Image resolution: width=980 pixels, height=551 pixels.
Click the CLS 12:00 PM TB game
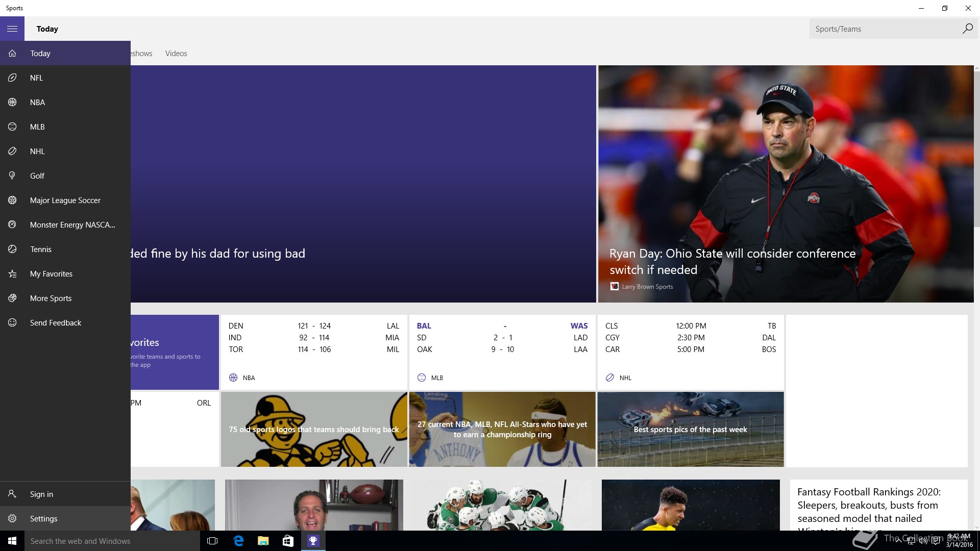[691, 325]
